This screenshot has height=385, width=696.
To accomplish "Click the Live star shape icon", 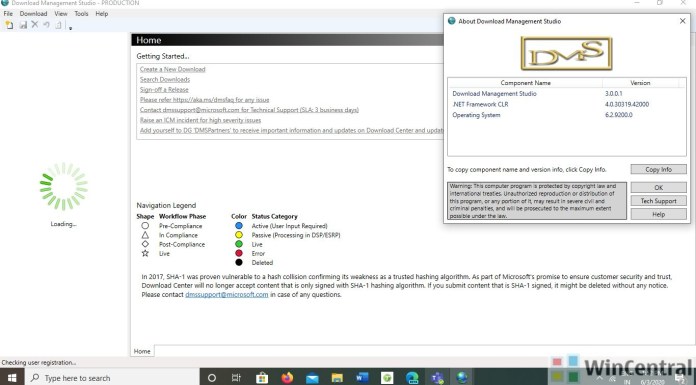I will (x=145, y=254).
